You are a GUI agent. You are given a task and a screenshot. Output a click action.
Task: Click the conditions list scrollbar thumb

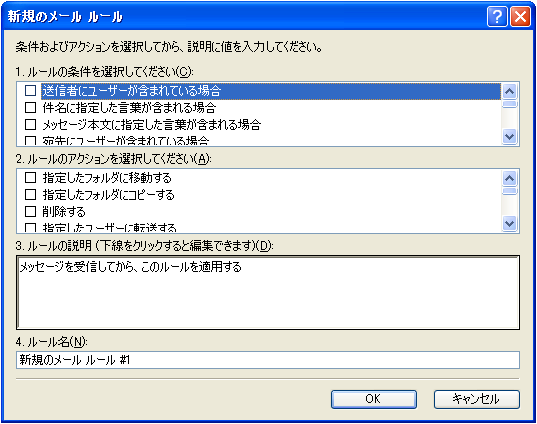[x=510, y=104]
